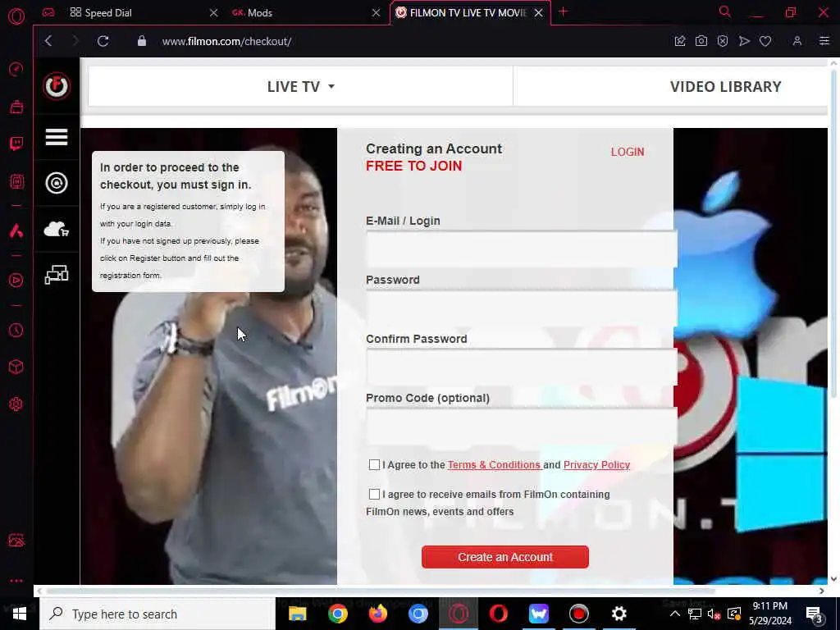Click the address bar URL
This screenshot has width=840, height=630.
[226, 41]
